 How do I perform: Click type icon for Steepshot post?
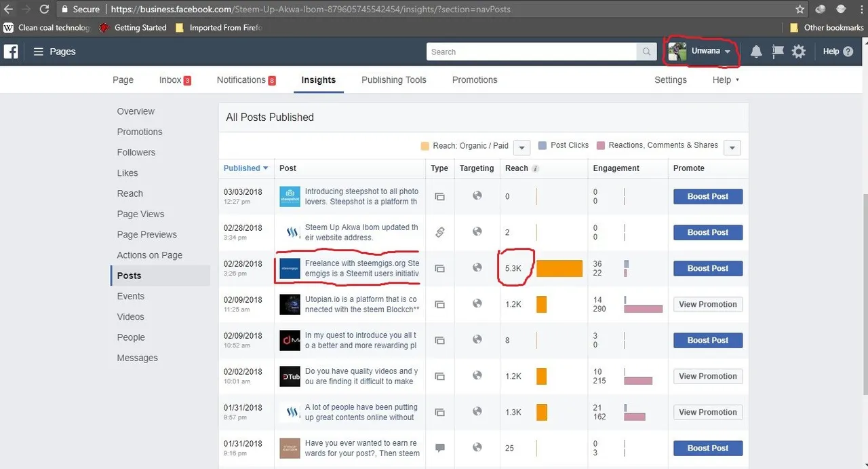pyautogui.click(x=439, y=197)
